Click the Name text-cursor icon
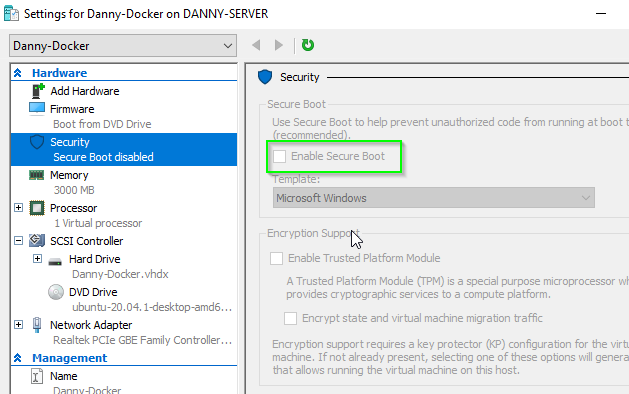 click(x=37, y=376)
